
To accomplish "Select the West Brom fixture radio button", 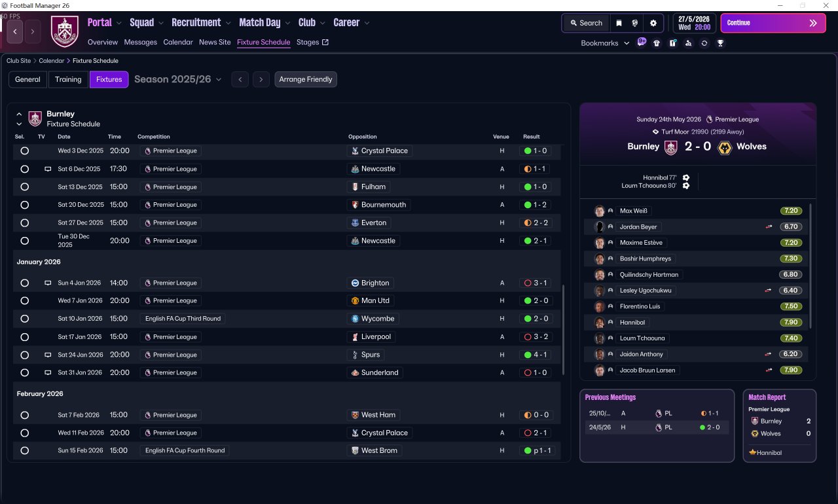I will [25, 450].
